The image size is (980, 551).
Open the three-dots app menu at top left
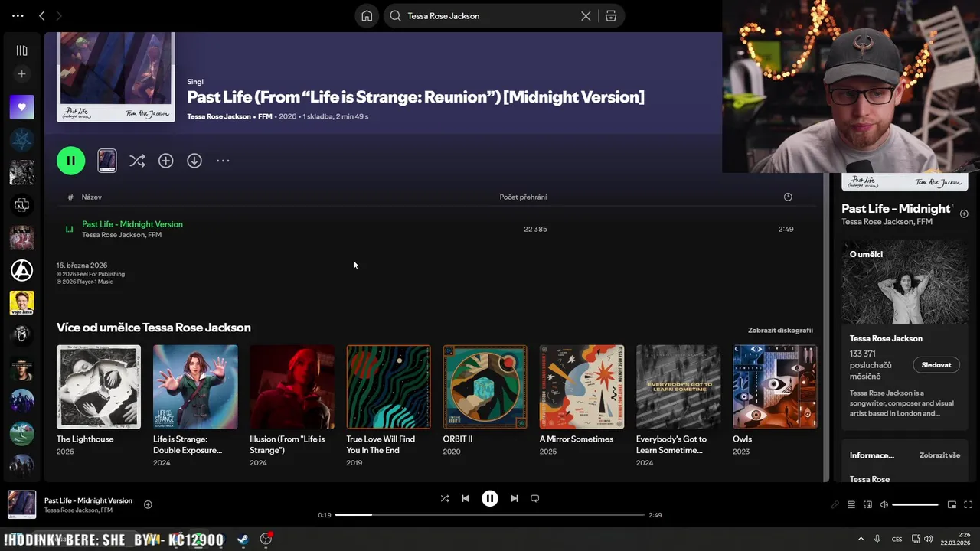tap(18, 15)
